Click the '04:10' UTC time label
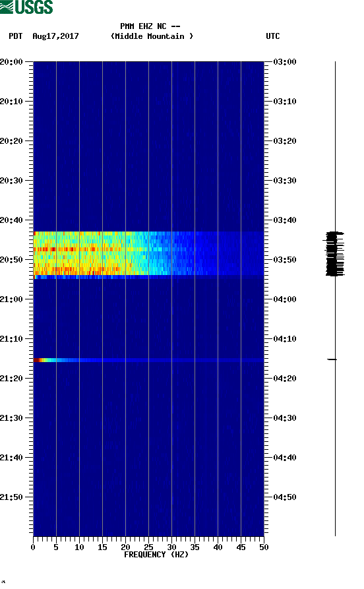Image resolution: width=364 pixels, height=589 pixels. (285, 339)
